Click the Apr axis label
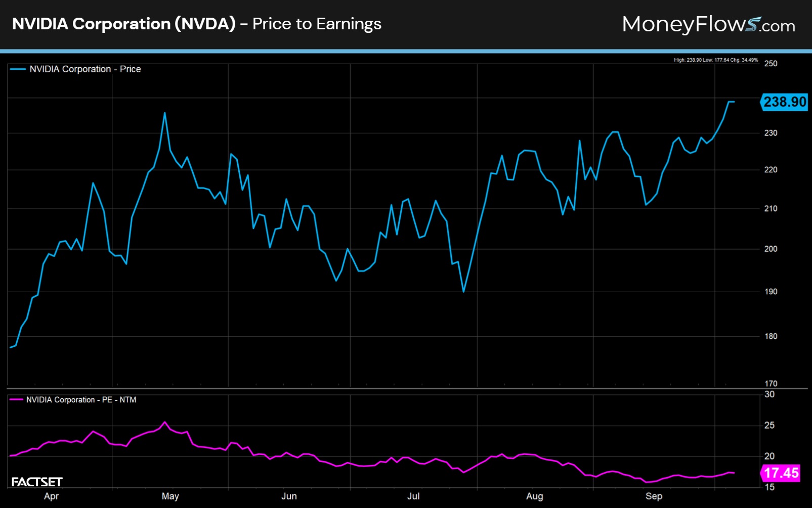 [x=51, y=496]
